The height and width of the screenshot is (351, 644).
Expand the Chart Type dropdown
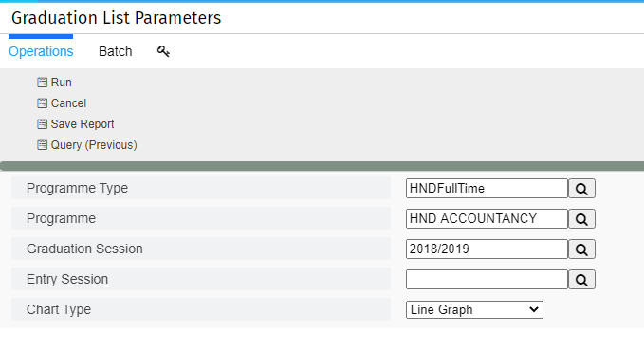tap(474, 310)
